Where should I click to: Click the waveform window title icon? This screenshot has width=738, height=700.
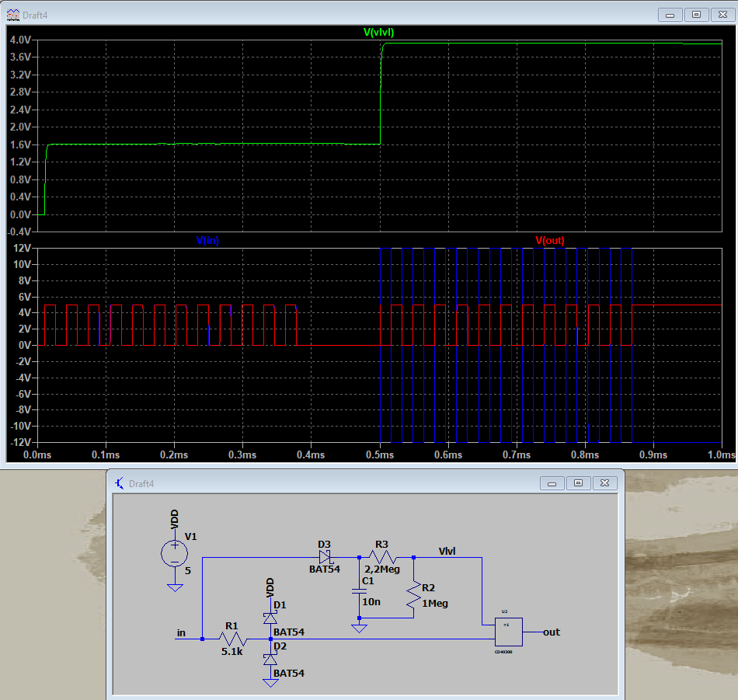point(13,15)
